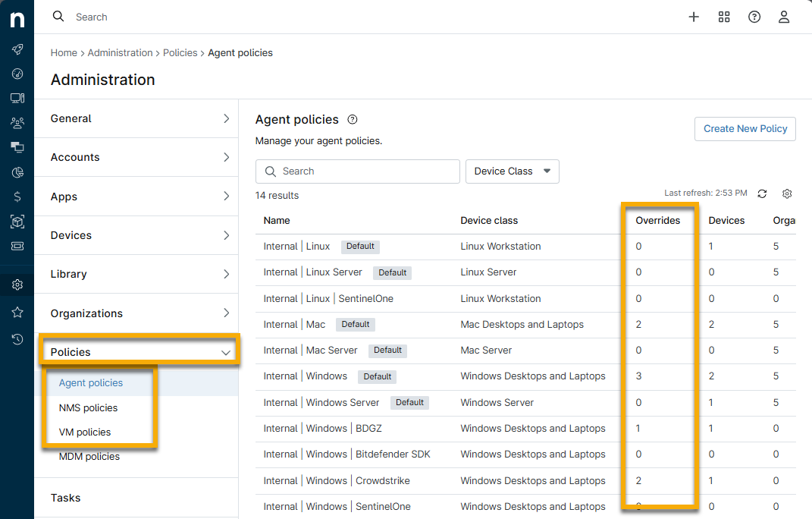Click help icon beside Agent policies heading
812x519 pixels.
pos(352,120)
